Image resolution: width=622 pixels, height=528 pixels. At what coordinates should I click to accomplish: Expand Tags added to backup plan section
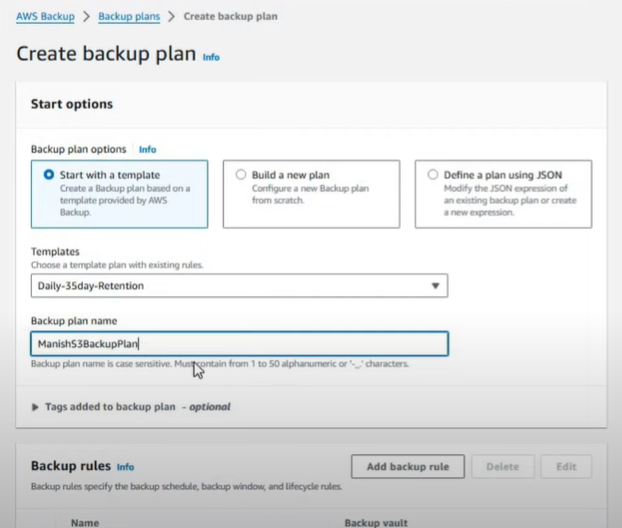131,407
